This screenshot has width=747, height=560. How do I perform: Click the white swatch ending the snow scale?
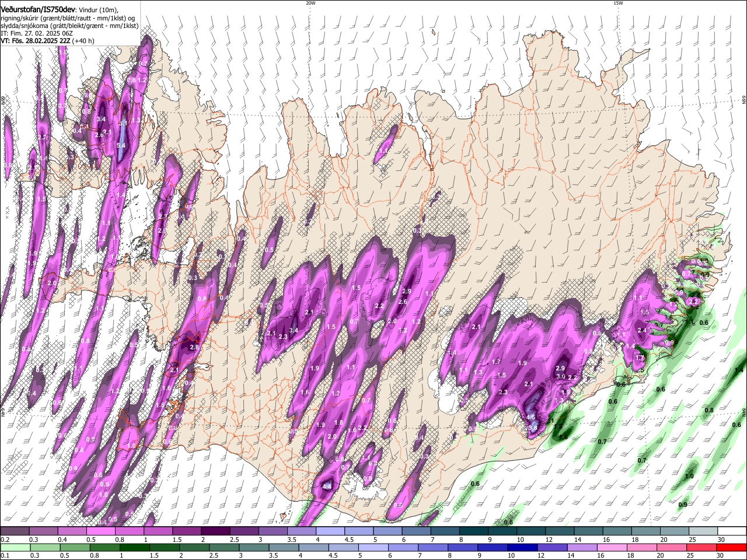(x=731, y=531)
